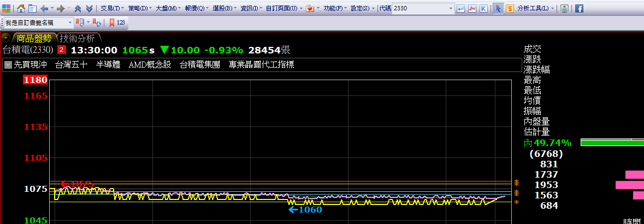Click the orange dollar sign icon
This screenshot has height=224, width=644.
(x=509, y=8)
